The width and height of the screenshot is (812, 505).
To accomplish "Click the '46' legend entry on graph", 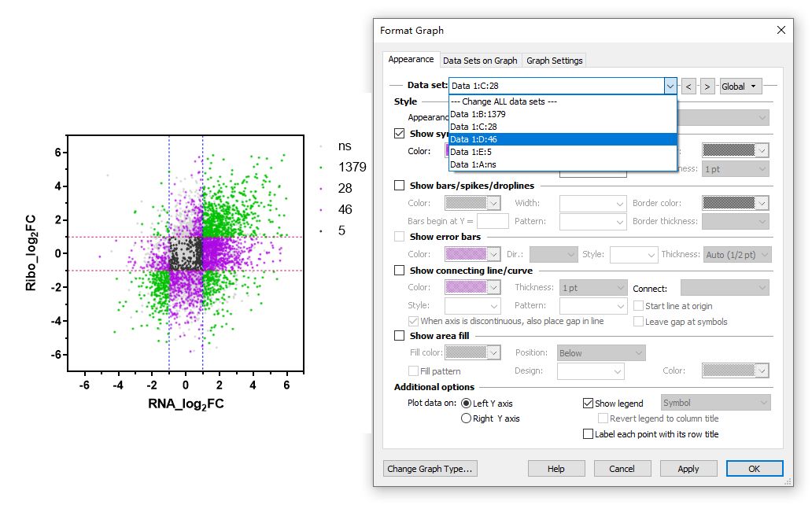I will click(x=345, y=209).
